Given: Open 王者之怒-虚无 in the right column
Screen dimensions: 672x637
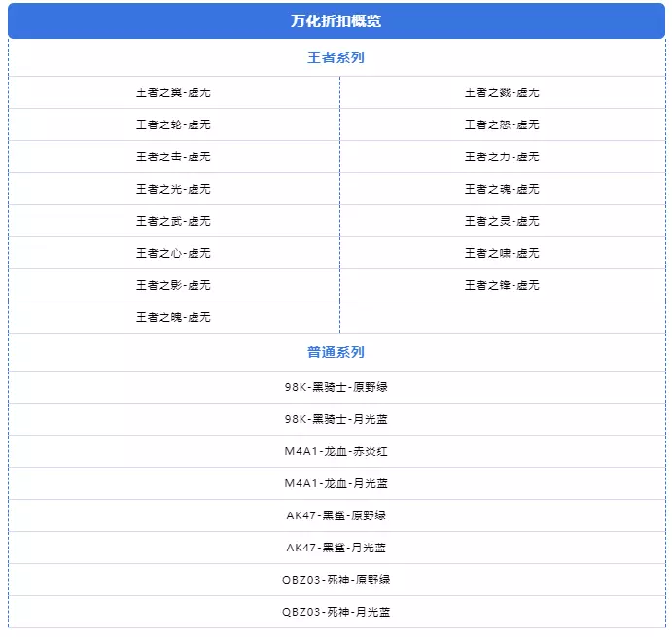Looking at the screenshot, I should (x=502, y=124).
